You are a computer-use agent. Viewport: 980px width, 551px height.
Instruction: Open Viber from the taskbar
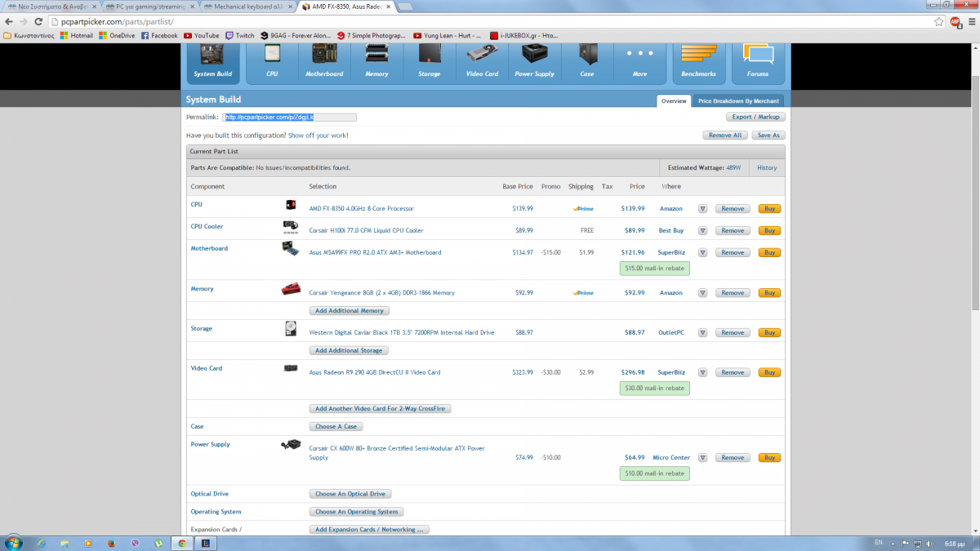pos(136,543)
